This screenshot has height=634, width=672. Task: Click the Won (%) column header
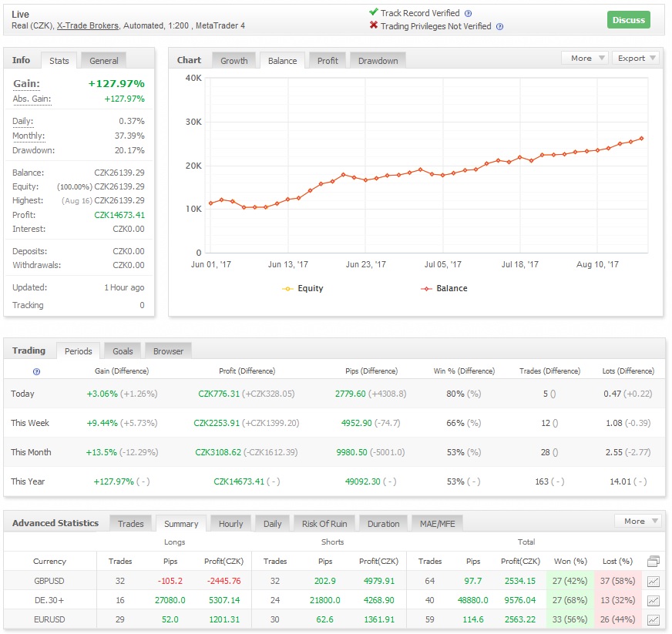(570, 561)
